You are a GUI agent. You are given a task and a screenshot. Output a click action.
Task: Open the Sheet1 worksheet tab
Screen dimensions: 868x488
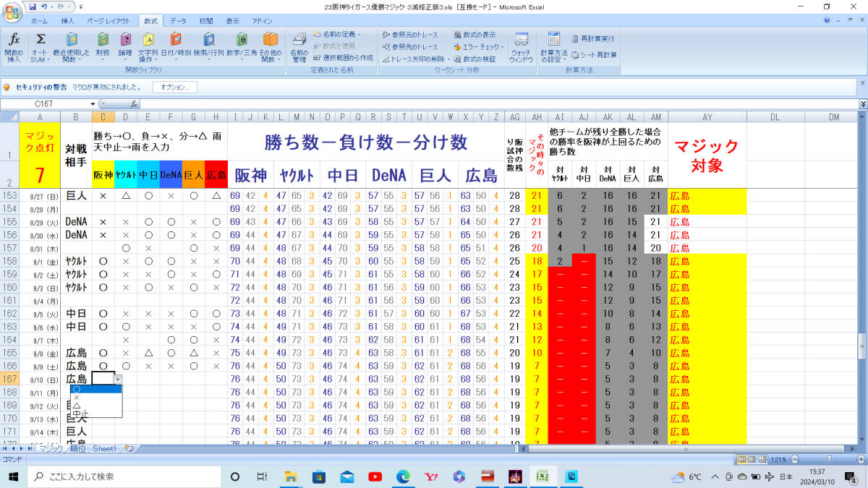pyautogui.click(x=105, y=448)
